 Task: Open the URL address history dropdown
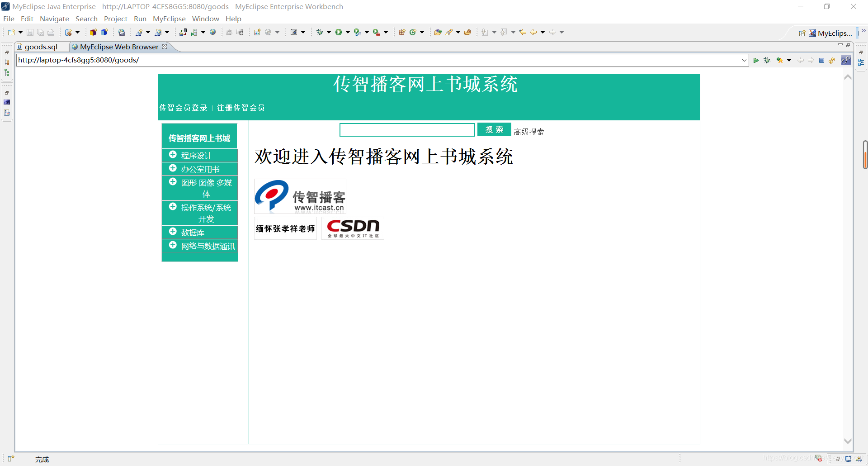[x=744, y=60]
